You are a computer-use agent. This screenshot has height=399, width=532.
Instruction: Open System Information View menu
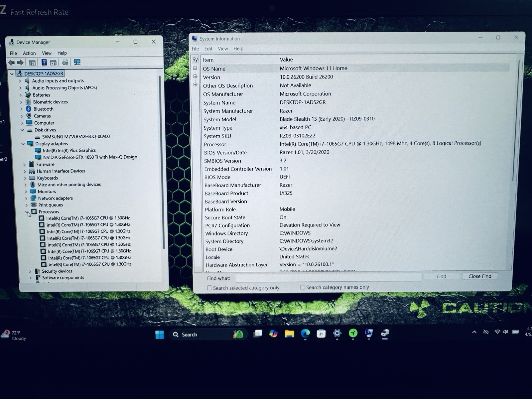[x=223, y=49]
